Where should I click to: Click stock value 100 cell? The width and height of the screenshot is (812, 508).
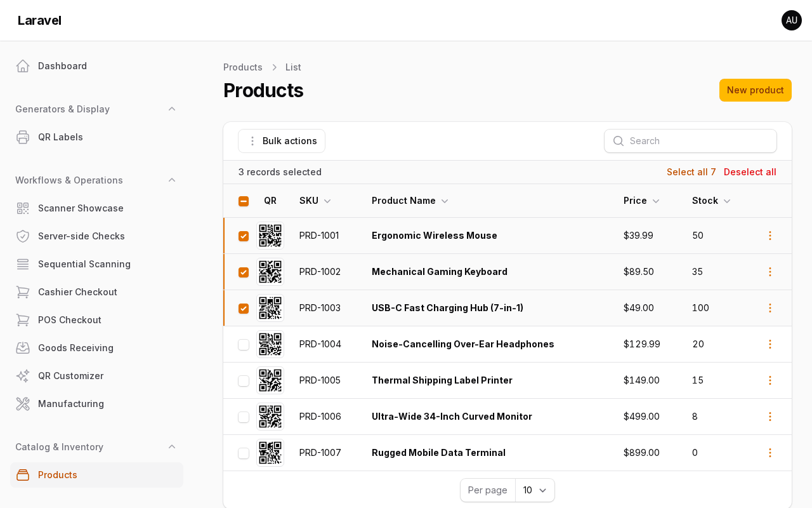tap(700, 308)
